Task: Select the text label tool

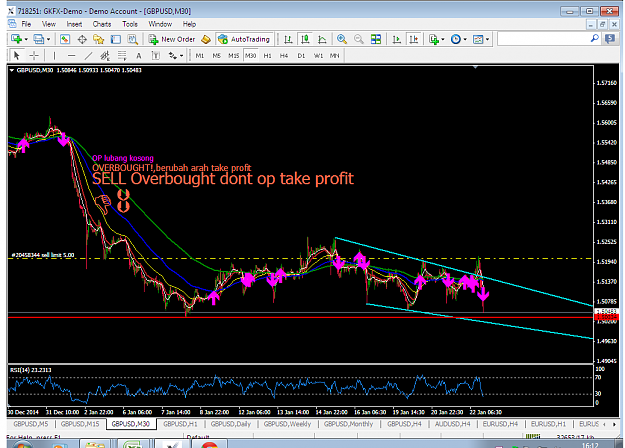Action: click(x=156, y=55)
